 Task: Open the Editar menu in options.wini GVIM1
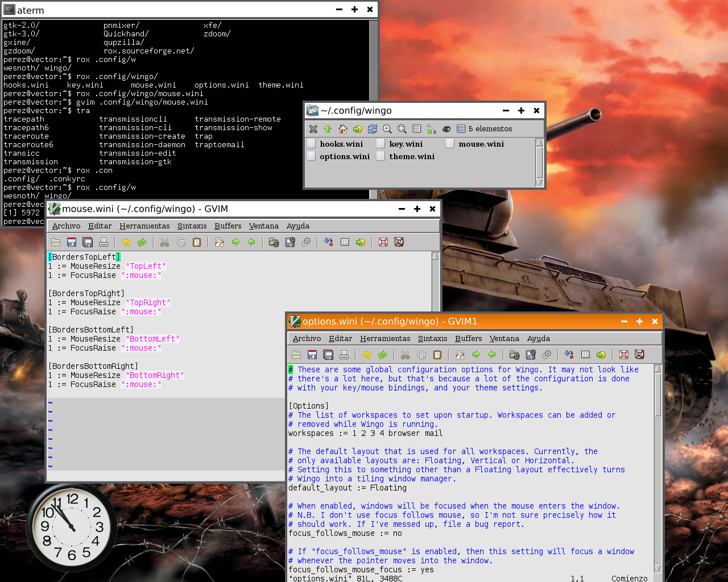pos(341,339)
